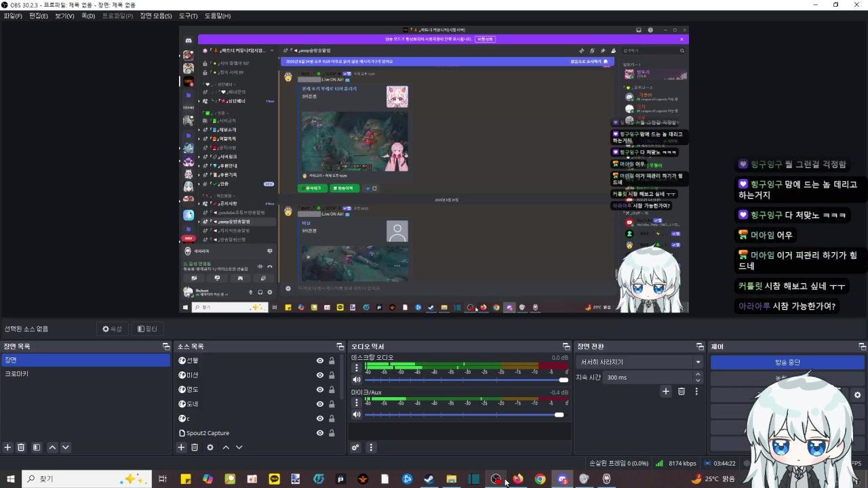The height and width of the screenshot is (488, 868).
Task: Open 데스크탑 오디오 track options menu
Action: [x=357, y=368]
